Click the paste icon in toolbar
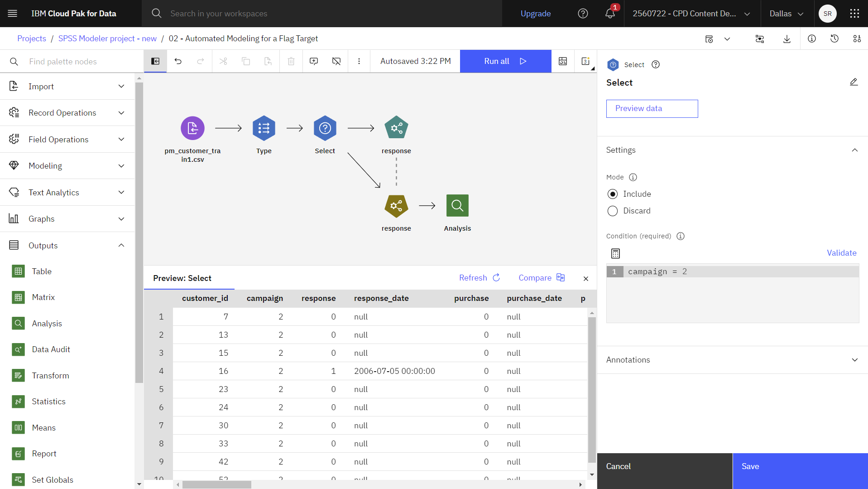Screen dimensions: 868x489 pyautogui.click(x=268, y=61)
